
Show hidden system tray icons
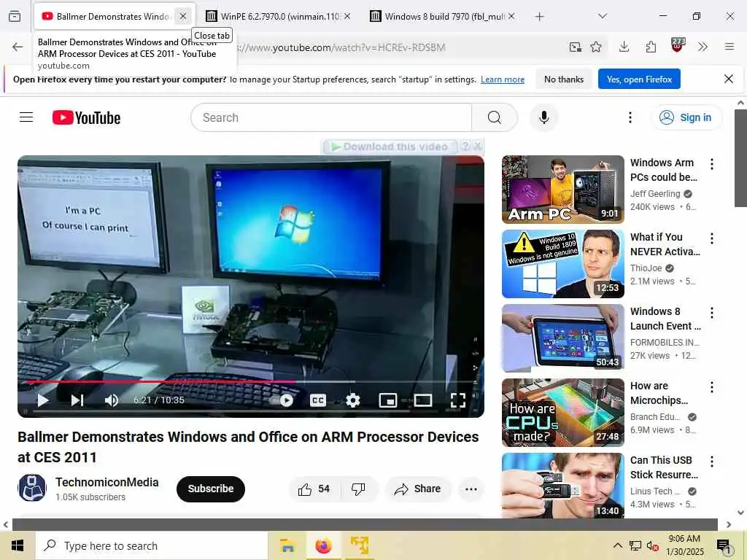(617, 545)
